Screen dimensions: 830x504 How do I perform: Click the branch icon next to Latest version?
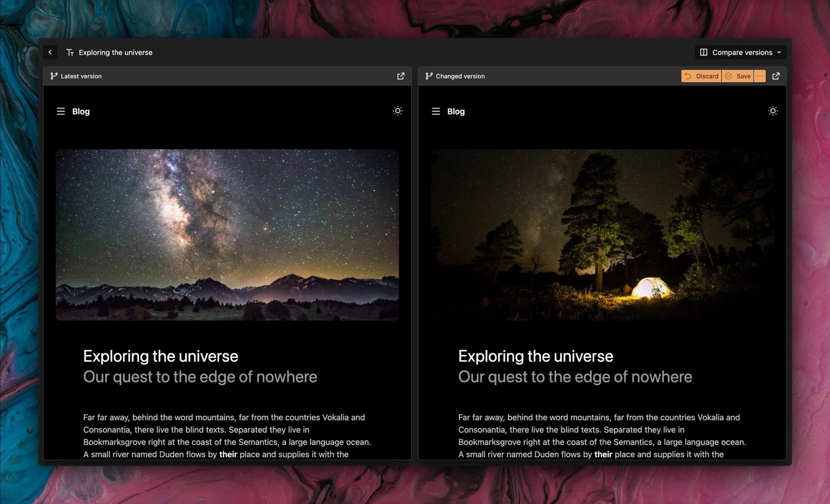pos(54,76)
